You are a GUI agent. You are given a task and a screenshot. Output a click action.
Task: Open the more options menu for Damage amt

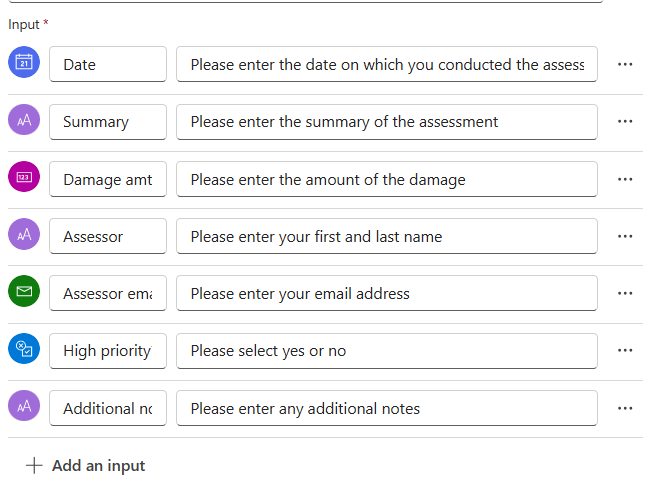click(625, 179)
